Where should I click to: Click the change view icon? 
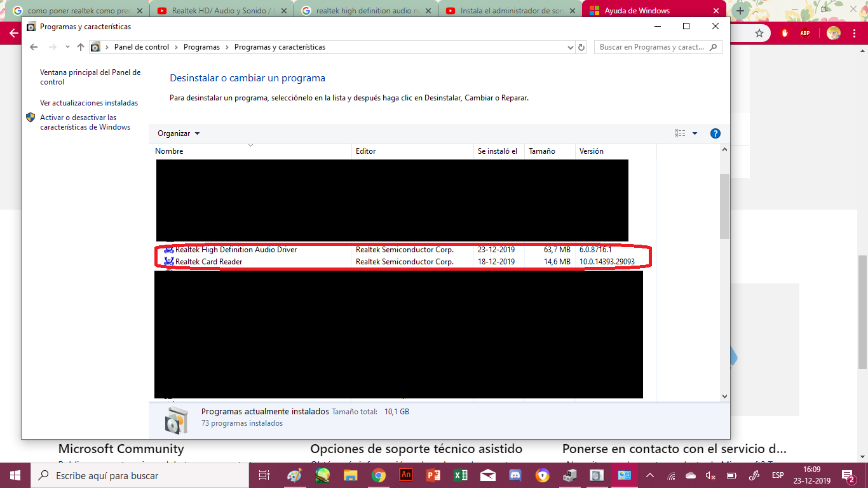[x=680, y=133]
